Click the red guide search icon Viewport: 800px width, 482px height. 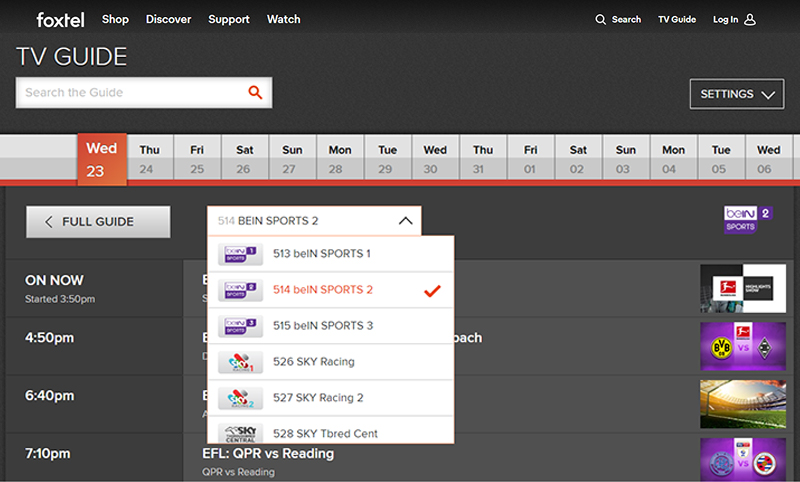click(x=255, y=92)
